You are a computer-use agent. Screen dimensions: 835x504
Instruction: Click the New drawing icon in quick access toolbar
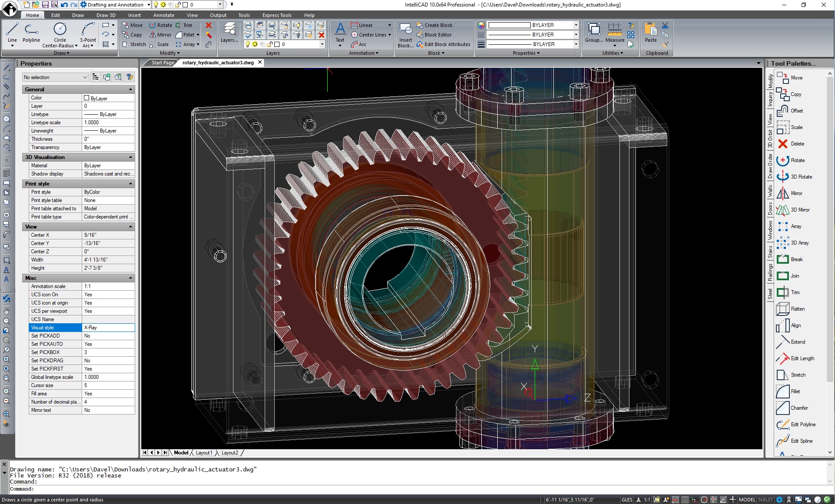click(26, 4)
